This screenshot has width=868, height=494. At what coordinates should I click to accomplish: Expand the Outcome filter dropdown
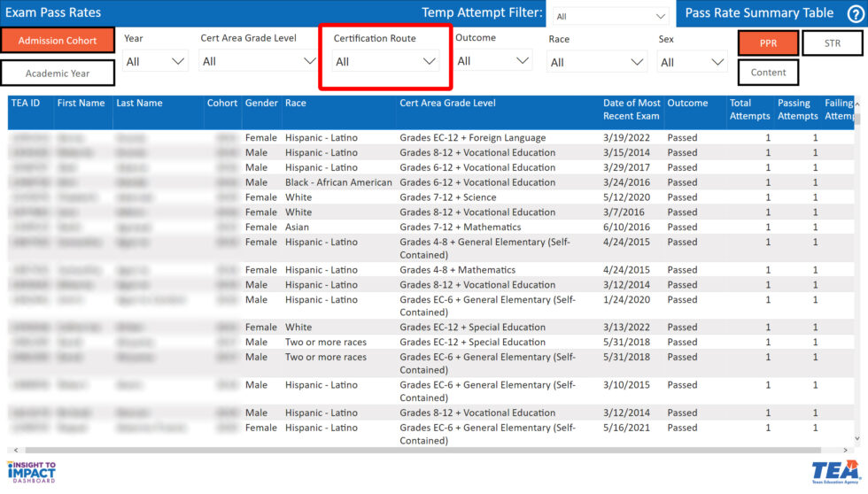492,61
